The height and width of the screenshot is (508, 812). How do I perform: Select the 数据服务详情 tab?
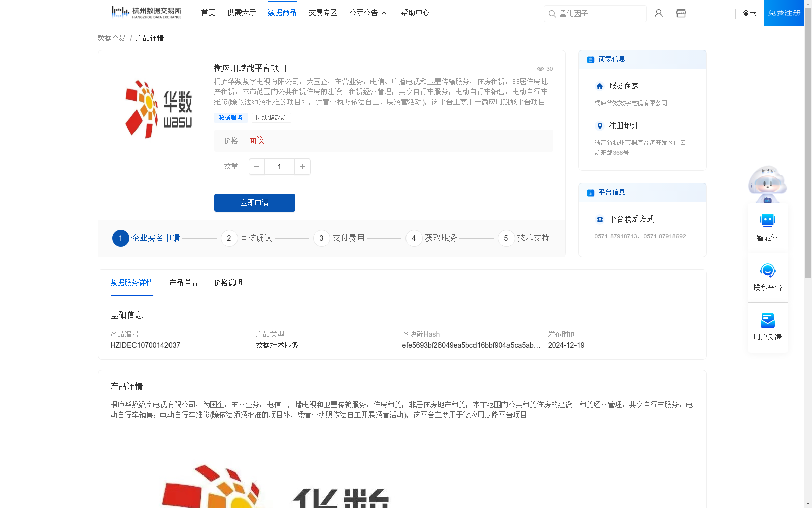[x=131, y=283]
